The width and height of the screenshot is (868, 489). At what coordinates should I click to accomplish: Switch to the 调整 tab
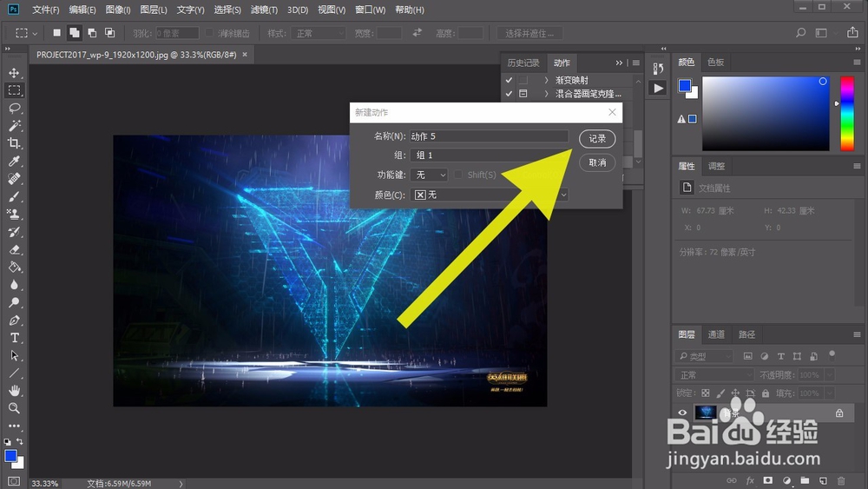716,166
